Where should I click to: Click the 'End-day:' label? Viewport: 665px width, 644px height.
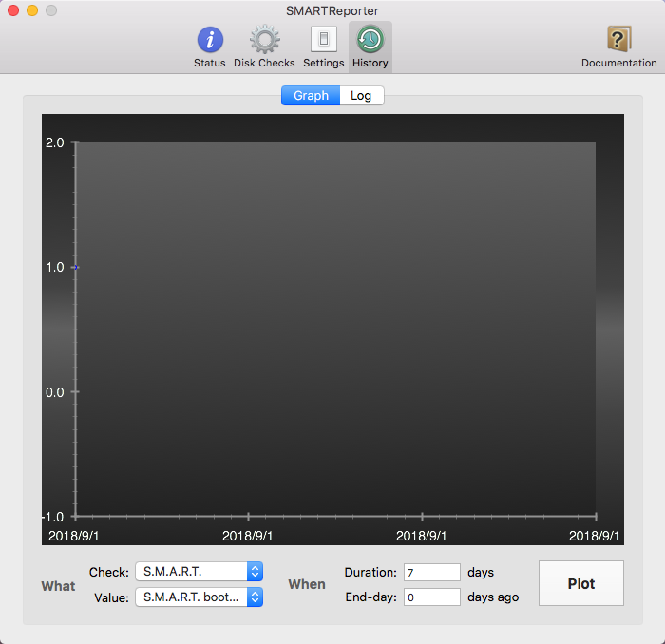pyautogui.click(x=371, y=597)
